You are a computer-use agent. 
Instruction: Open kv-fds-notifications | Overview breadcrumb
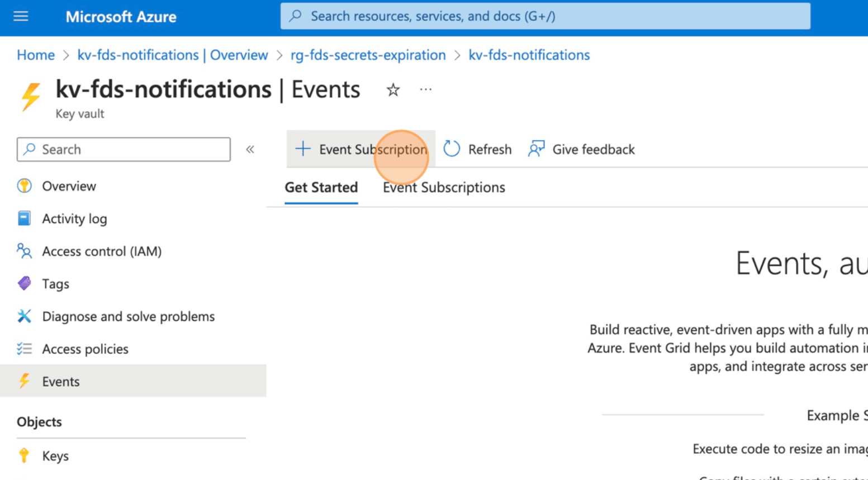pos(173,55)
